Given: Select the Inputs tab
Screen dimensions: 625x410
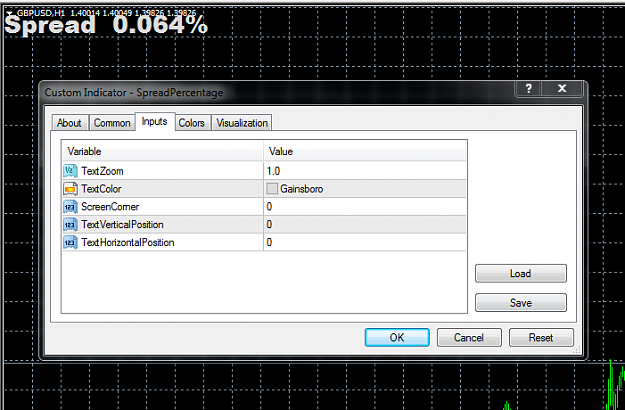Looking at the screenshot, I should click(x=155, y=121).
